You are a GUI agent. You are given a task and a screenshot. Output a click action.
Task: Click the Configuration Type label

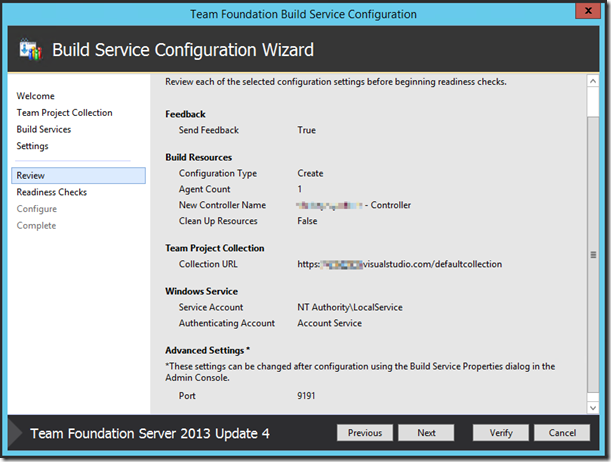point(217,173)
